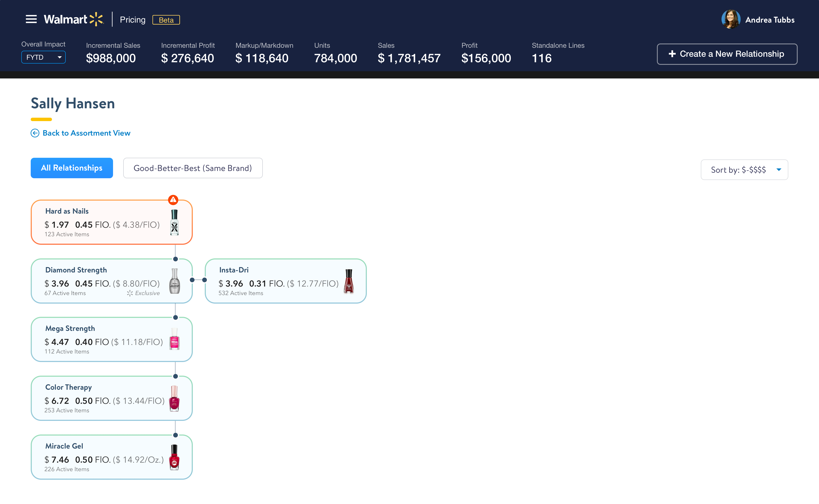This screenshot has width=819, height=504.
Task: Click the 123 Active Items text
Action: 67,234
